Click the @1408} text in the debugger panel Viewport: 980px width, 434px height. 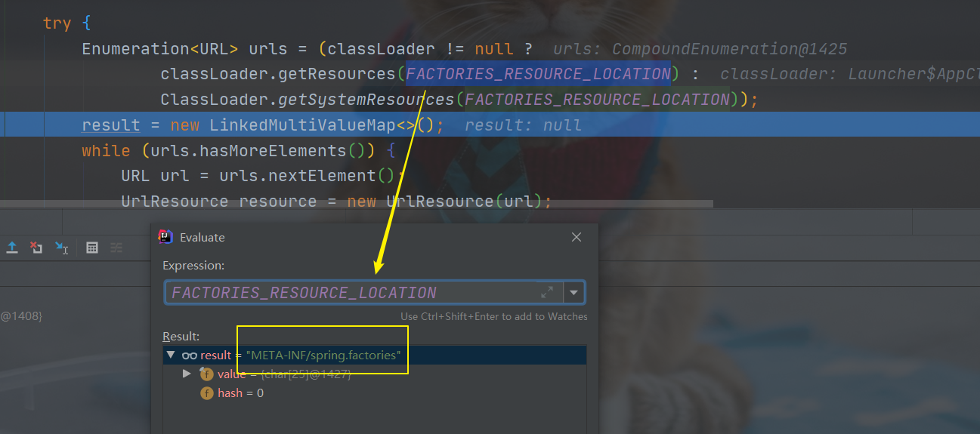(21, 315)
